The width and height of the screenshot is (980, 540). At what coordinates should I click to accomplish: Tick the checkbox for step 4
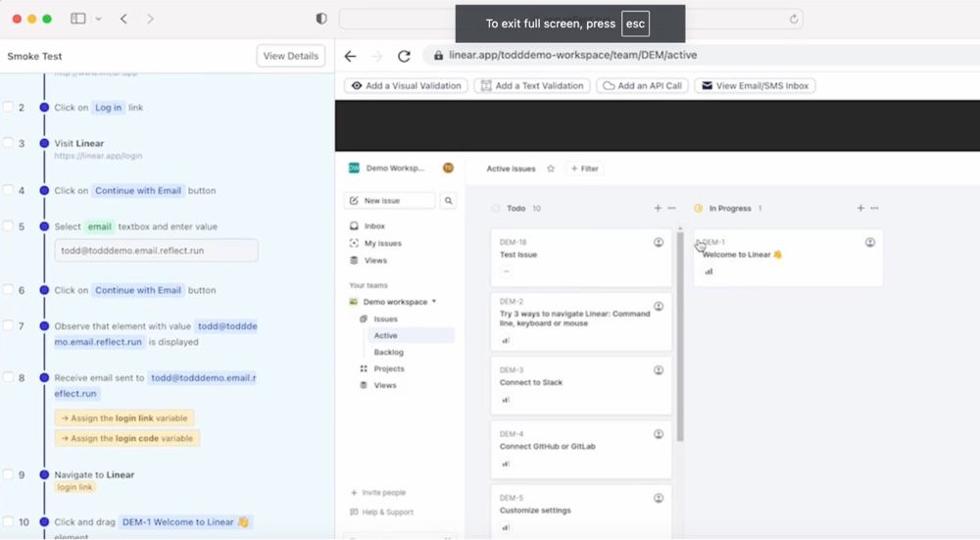click(x=8, y=190)
